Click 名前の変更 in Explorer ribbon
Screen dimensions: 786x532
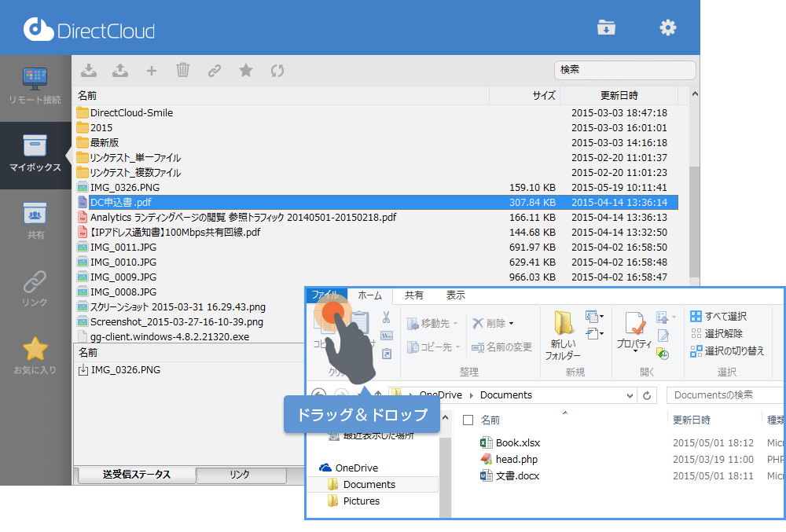(x=501, y=347)
